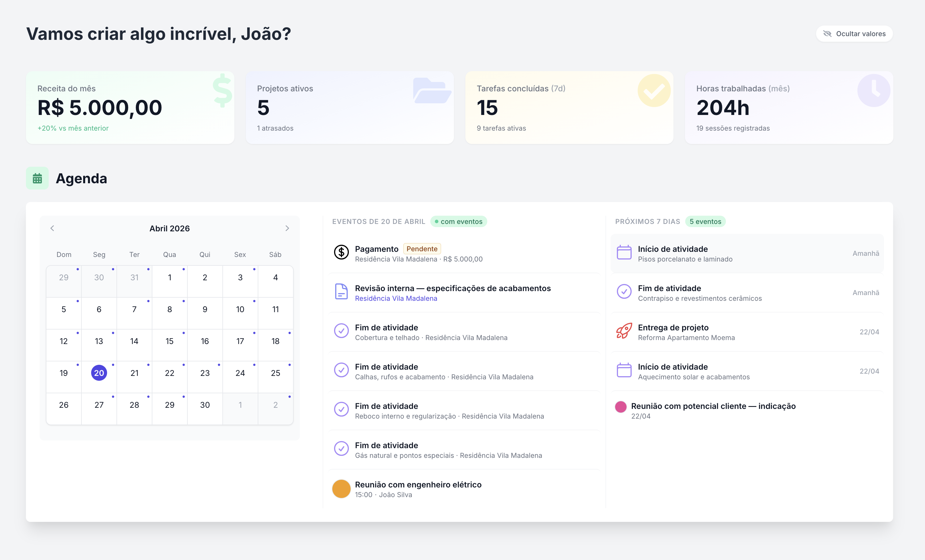Screen dimensions: 925x560
Task: Select April 22 in the calendar
Action: pos(170,377)
